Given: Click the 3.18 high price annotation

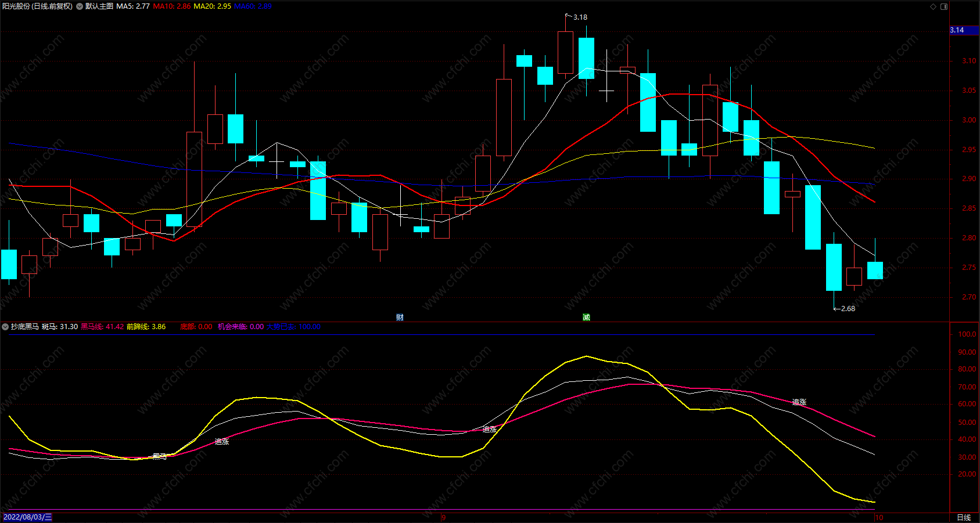Looking at the screenshot, I should pos(580,17).
